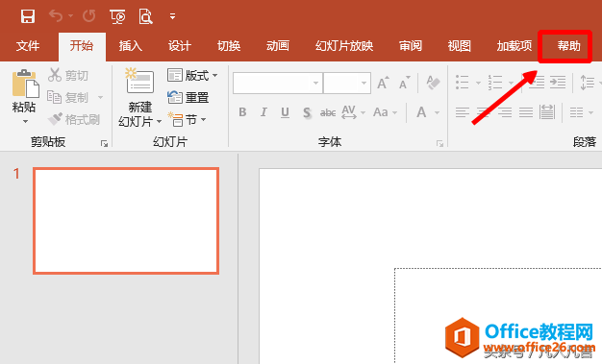This screenshot has width=602, height=364.
Task: Switch to the 视图 tab
Action: coord(460,46)
